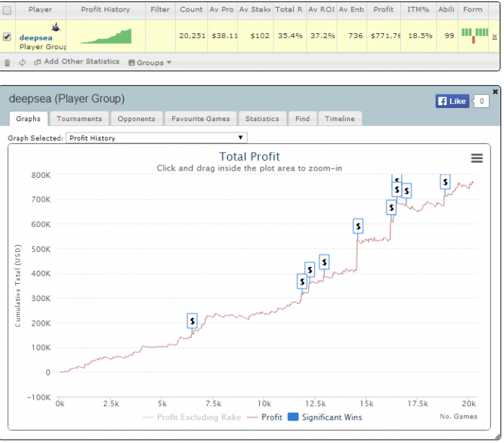The width and height of the screenshot is (504, 443).
Task: Click the Av ROI value 37.2%
Action: coord(323,36)
